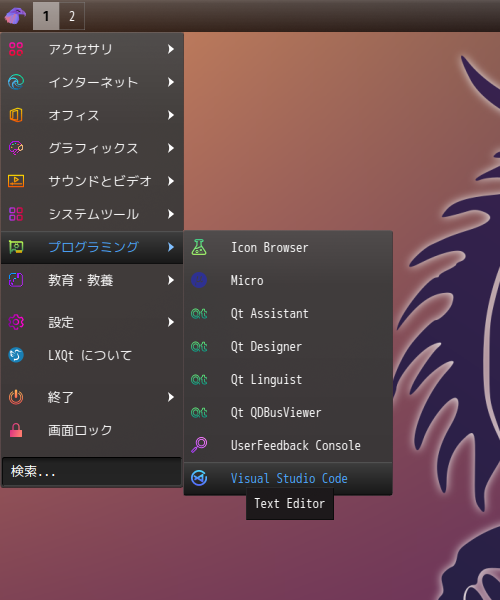This screenshot has height=600, width=500.
Task: Expand the アクセサリ submenu arrow
Action: [171, 49]
